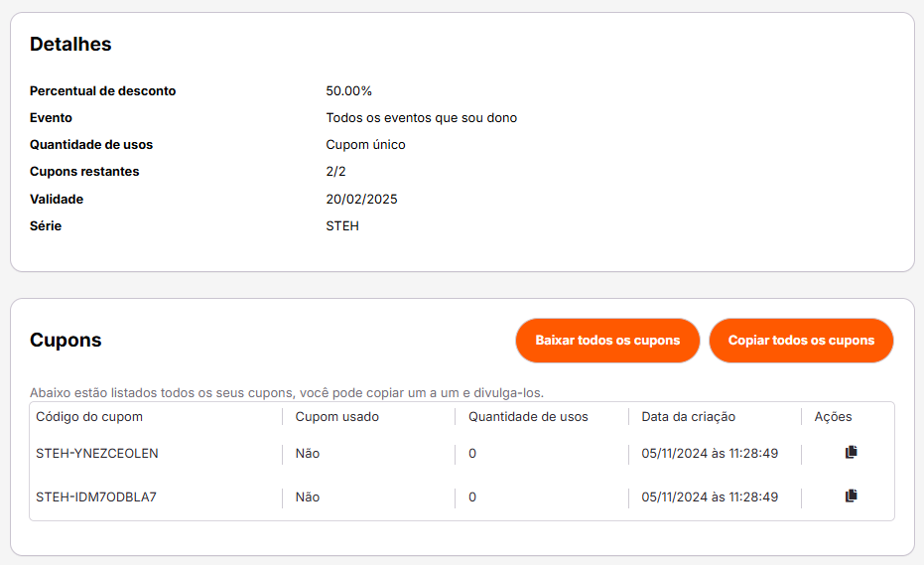Select the coupon code STEH-IDM7ODBLA7 cell
Screen dimensions: 924x565
96,497
